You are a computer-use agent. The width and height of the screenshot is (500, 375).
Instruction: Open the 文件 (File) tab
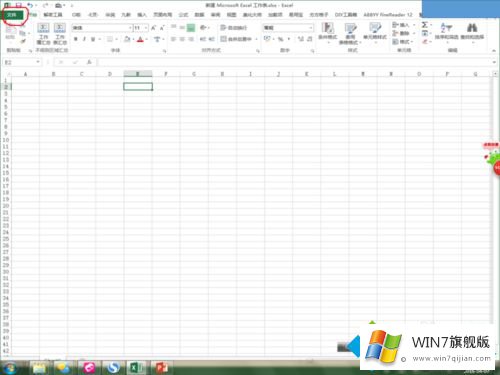(12, 15)
